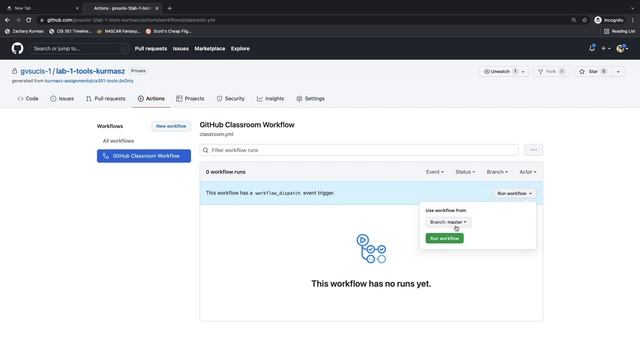Open the Incognito profile indicator
This screenshot has width=640, height=360.
click(609, 20)
